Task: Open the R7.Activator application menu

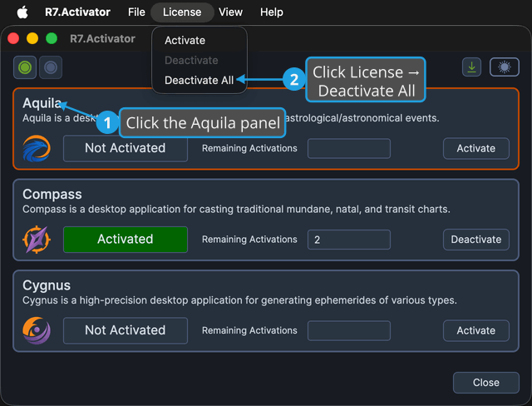Action: [x=77, y=12]
